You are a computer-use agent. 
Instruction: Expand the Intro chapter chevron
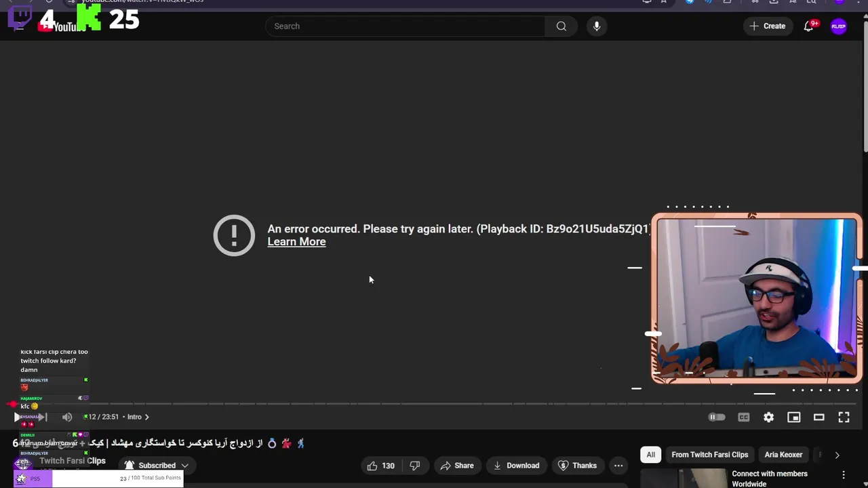146,417
